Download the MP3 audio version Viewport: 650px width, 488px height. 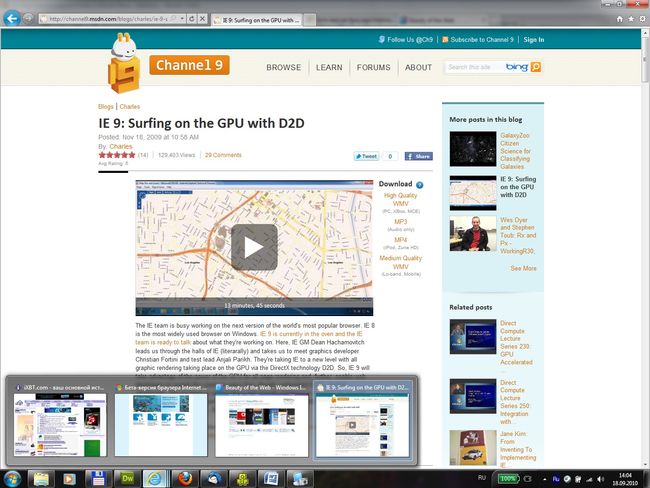click(400, 222)
